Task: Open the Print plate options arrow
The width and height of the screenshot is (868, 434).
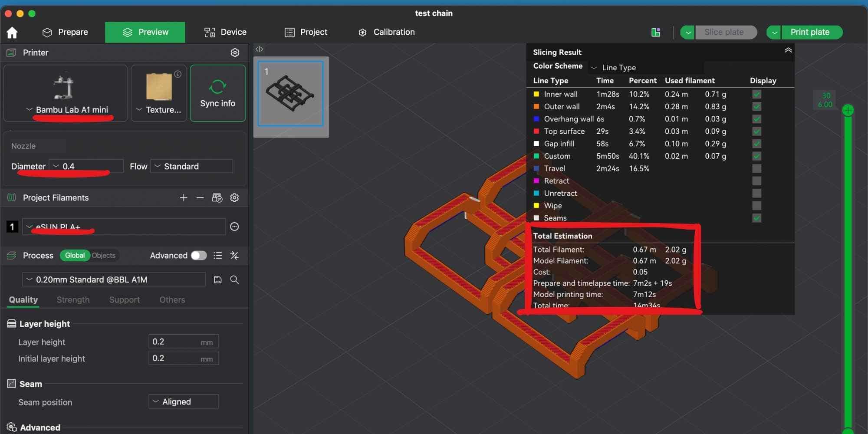Action: (774, 33)
